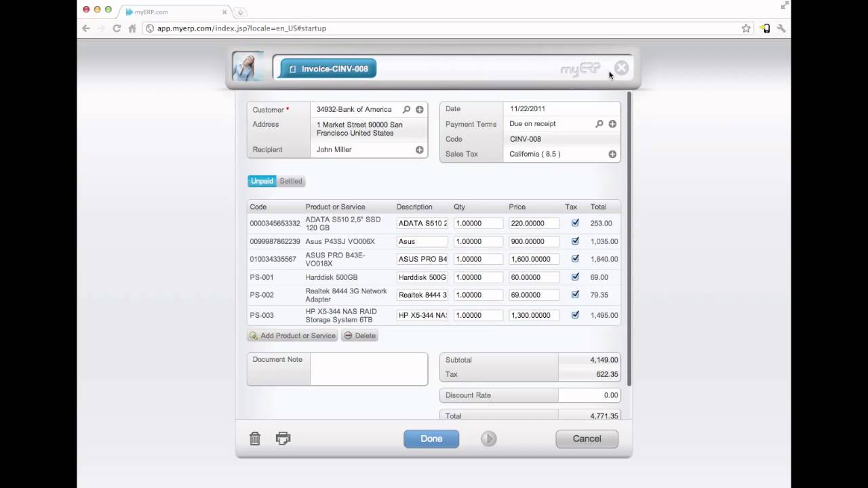
Task: Open a new browser tab
Action: click(x=240, y=12)
